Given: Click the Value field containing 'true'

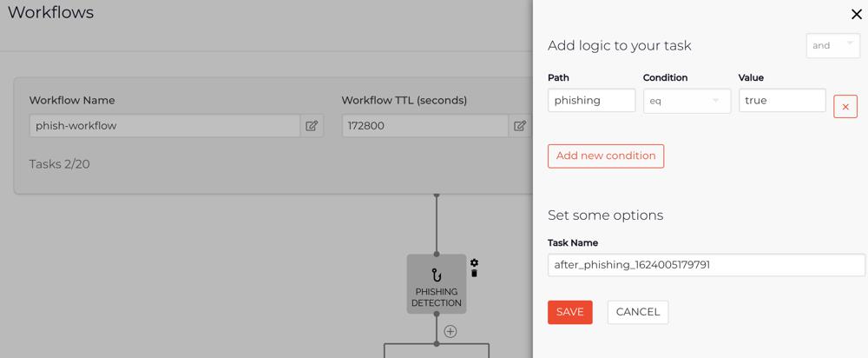Looking at the screenshot, I should (x=781, y=101).
